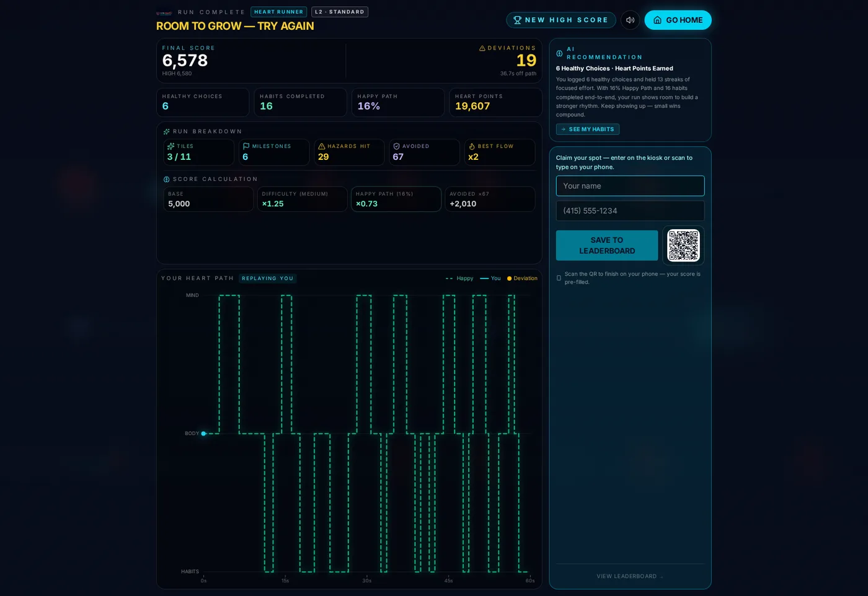Click the Happy Path 16% card

(x=398, y=102)
